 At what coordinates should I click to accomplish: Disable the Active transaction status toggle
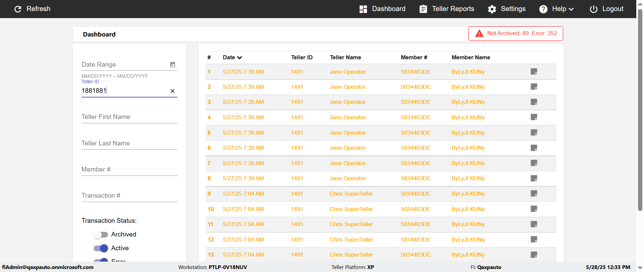101,248
